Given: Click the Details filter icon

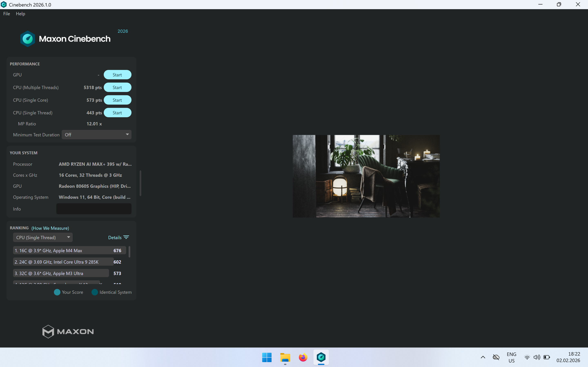Looking at the screenshot, I should pyautogui.click(x=126, y=237).
